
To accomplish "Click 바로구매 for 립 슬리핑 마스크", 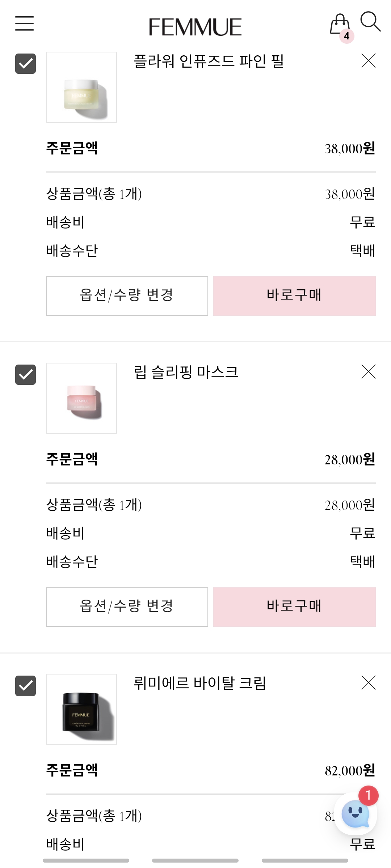I will (x=294, y=607).
